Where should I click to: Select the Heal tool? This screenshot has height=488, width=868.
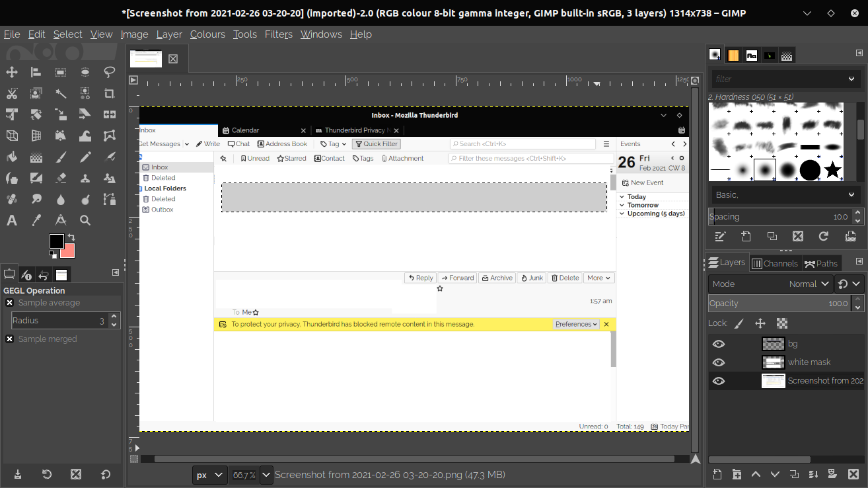coord(12,199)
